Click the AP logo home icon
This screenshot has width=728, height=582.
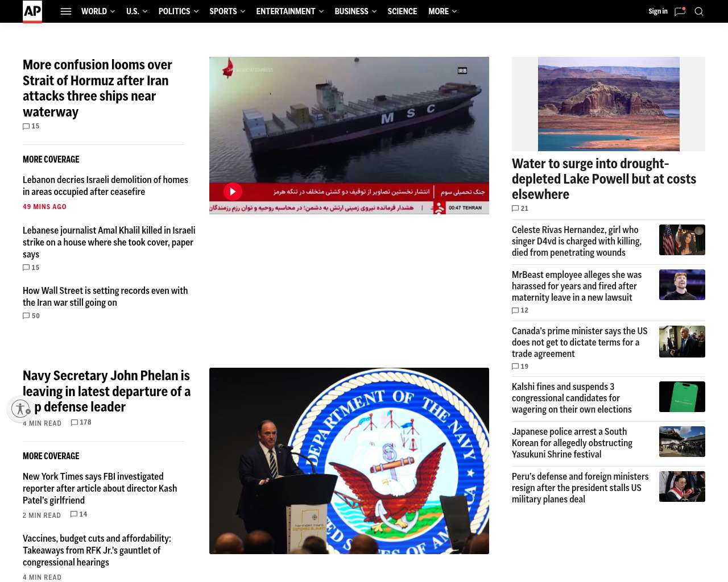click(x=32, y=11)
